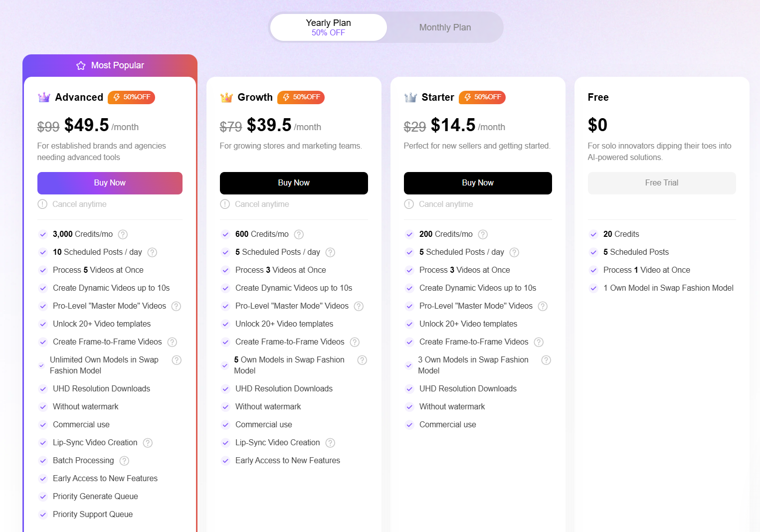The width and height of the screenshot is (760, 532).
Task: Switch to Monthly Plan tab
Action: point(445,27)
